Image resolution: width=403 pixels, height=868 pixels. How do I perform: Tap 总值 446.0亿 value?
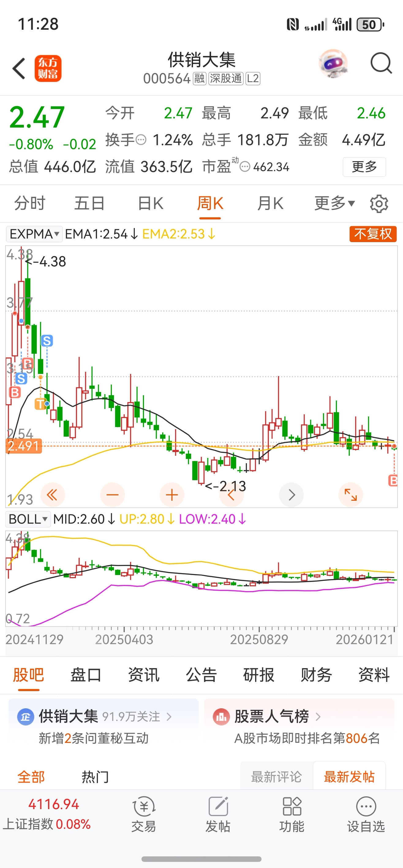tap(52, 166)
